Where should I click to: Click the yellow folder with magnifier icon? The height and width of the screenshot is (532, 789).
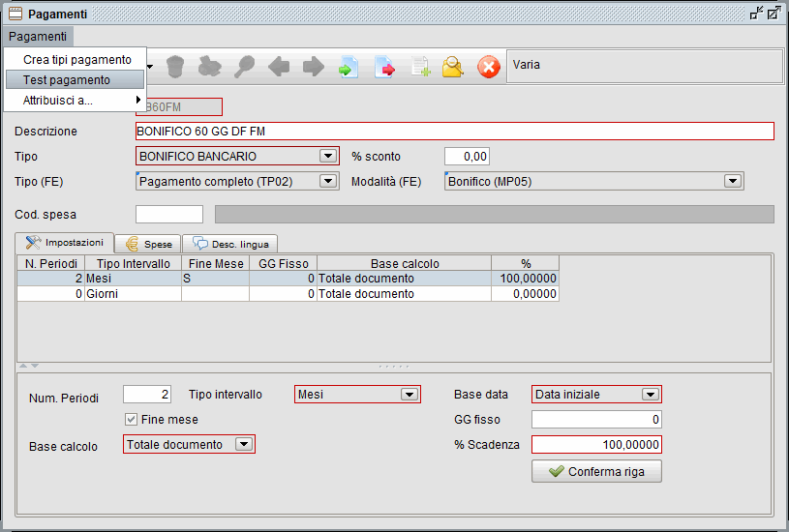452,67
